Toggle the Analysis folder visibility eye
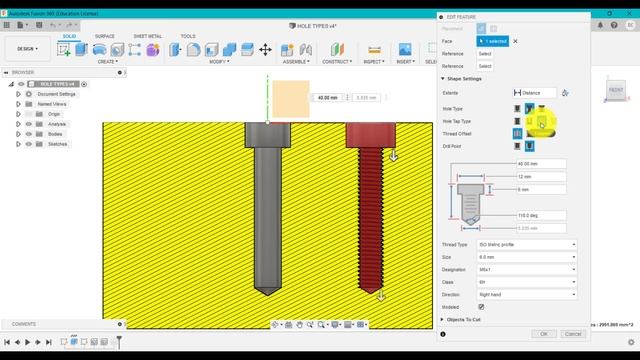This screenshot has width=640, height=360. 29,124
